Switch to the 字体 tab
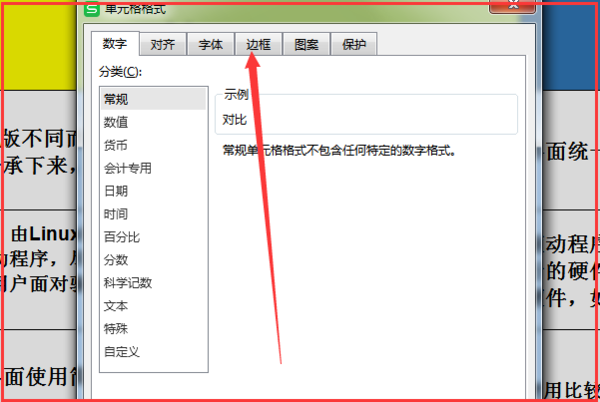Screen dimensions: 600x402 coord(210,44)
